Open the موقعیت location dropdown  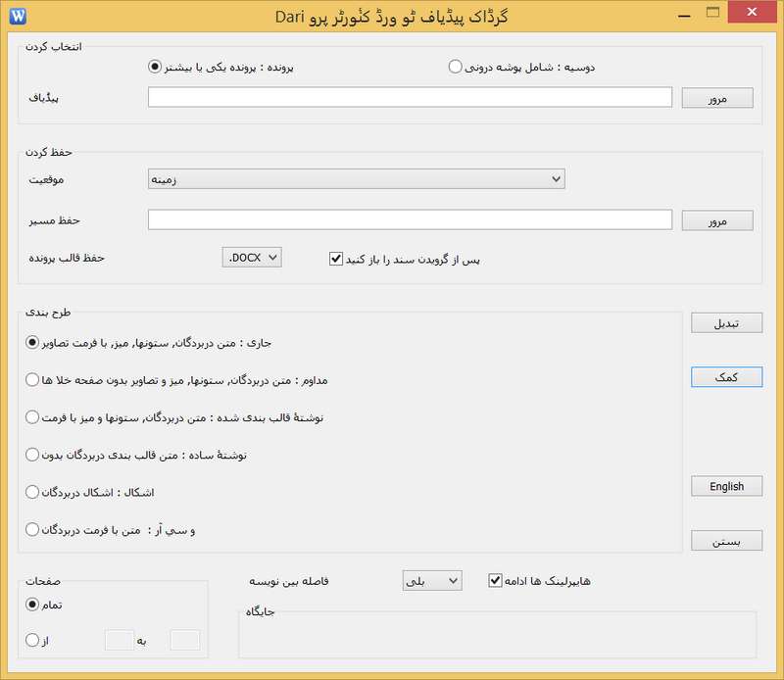[x=354, y=178]
